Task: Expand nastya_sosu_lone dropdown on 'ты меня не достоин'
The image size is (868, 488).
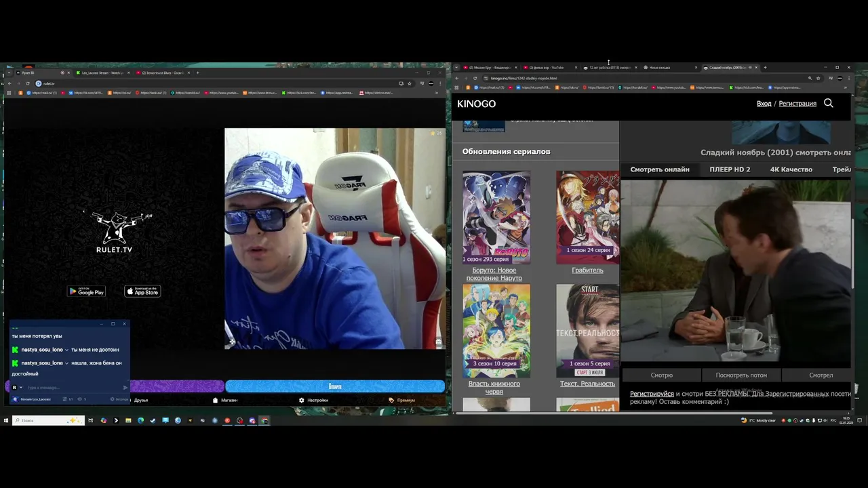Action: click(66, 350)
